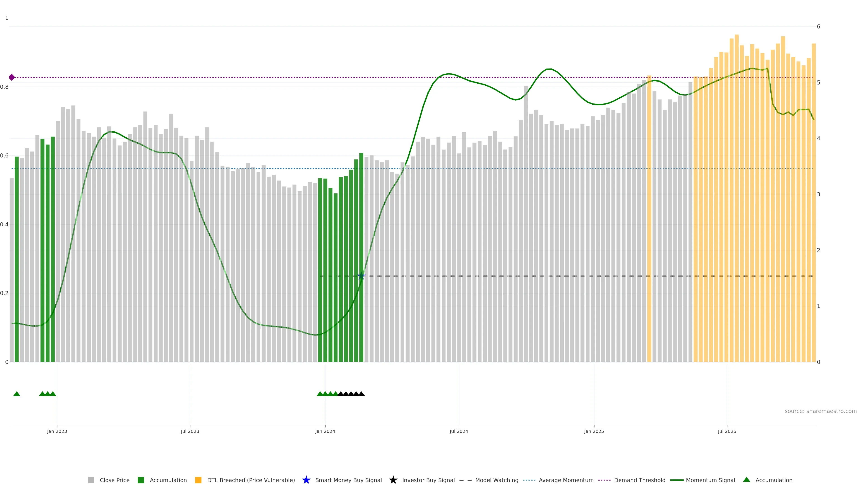Click the Jan 2023 axis label
Screen dimensions: 868x488
[x=57, y=431]
